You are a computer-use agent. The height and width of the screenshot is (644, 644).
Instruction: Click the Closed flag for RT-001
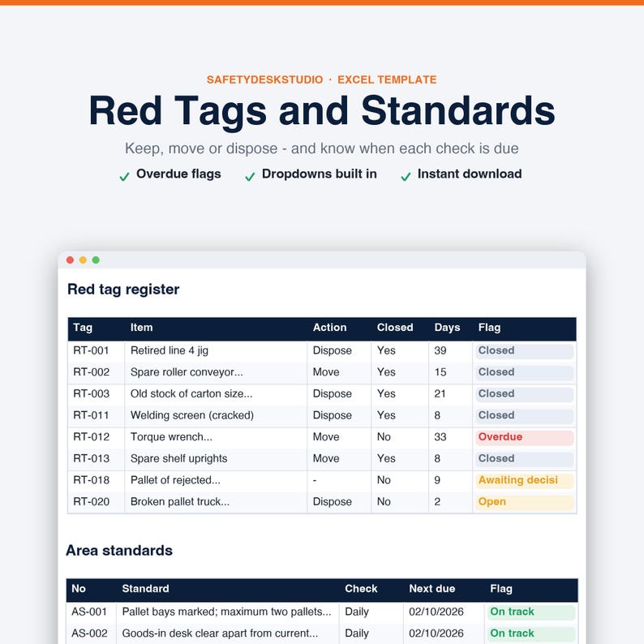524,350
